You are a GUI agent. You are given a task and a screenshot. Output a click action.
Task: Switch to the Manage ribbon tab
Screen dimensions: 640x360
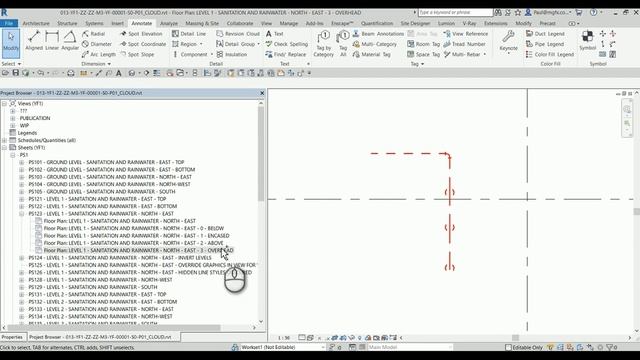(x=289, y=23)
